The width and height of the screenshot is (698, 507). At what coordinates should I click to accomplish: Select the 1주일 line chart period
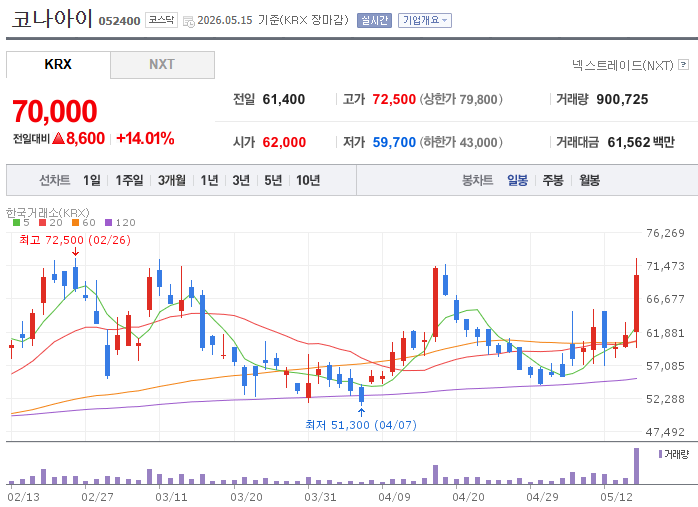tap(129, 180)
